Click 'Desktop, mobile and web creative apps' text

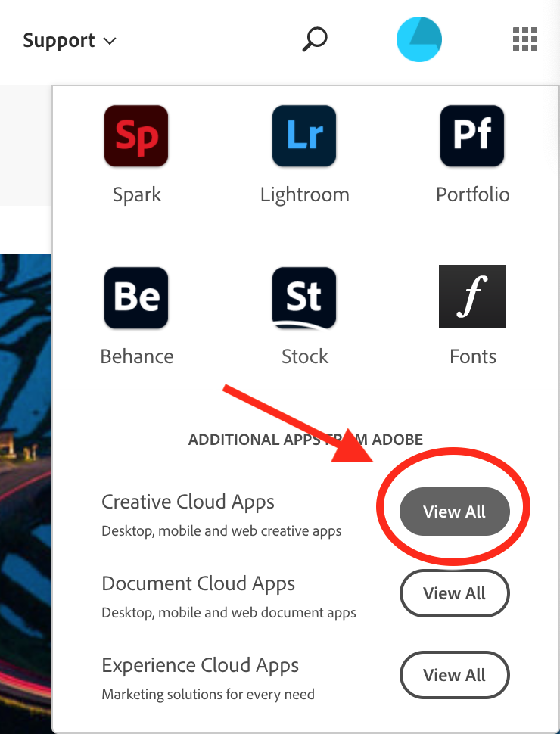click(222, 531)
